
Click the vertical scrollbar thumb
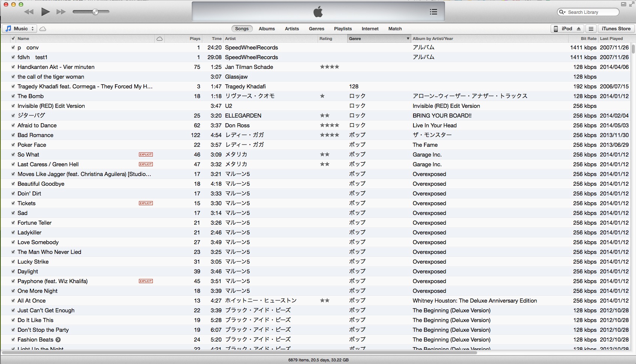pos(633,49)
